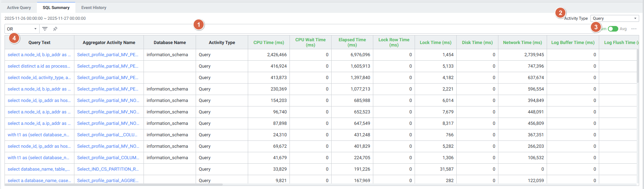Switch to the Event History tab
The image size is (644, 189).
coord(93,8)
